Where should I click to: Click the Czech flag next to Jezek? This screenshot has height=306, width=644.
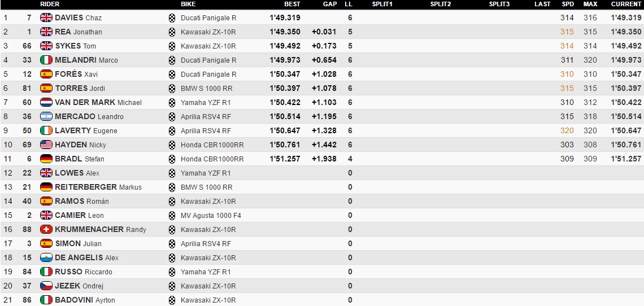pyautogui.click(x=46, y=286)
